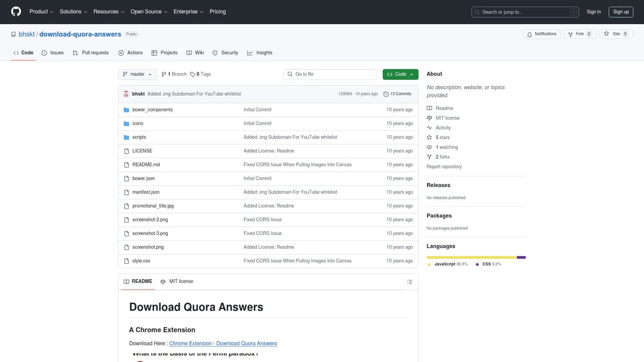Open the download-quora-answers repository link
This screenshot has height=362, width=644.
tap(80, 34)
